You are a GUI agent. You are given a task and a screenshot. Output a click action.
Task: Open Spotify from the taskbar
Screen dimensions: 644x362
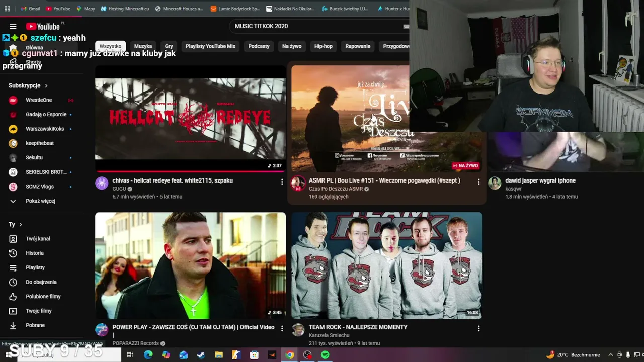[x=325, y=355]
